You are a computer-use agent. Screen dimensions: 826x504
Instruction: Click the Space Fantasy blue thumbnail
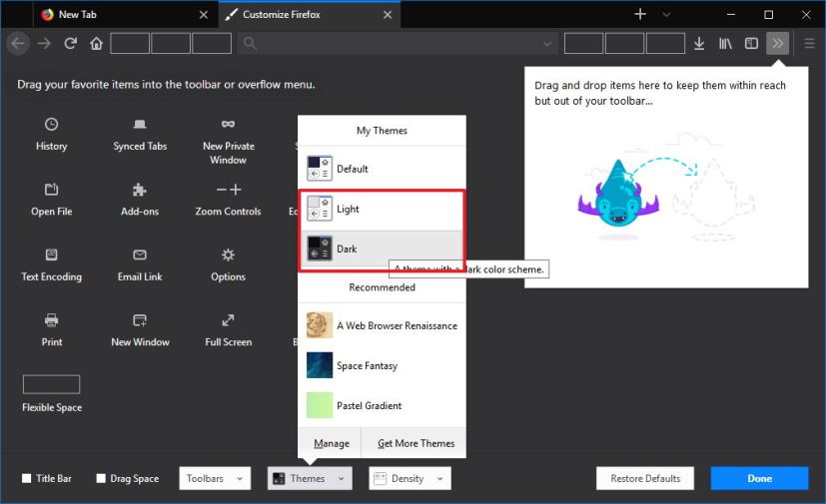pos(320,365)
